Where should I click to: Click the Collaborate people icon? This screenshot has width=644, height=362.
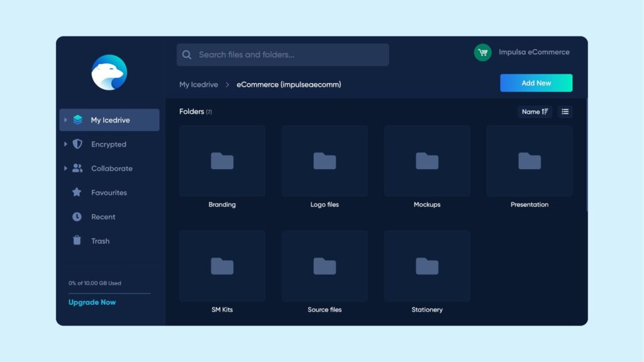77,168
